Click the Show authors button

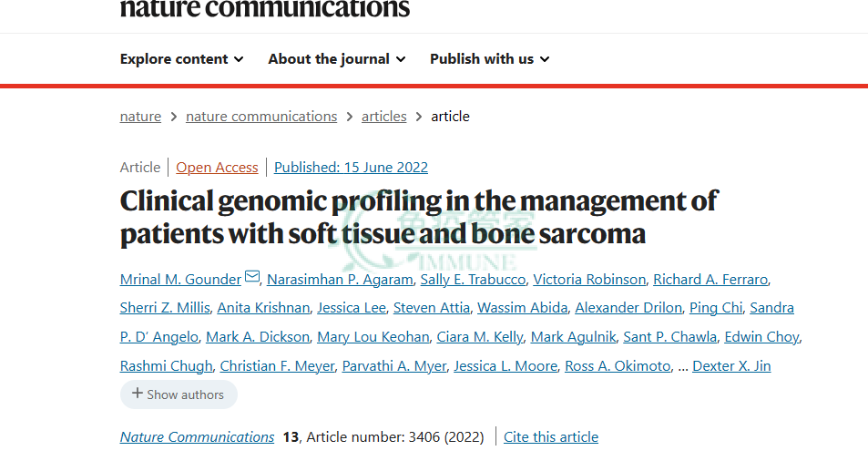(179, 394)
